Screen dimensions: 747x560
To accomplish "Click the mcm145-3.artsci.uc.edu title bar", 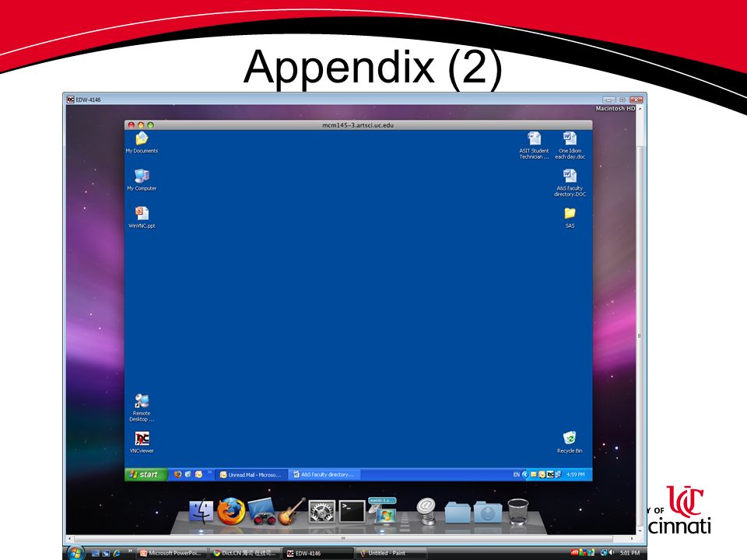I will point(358,125).
